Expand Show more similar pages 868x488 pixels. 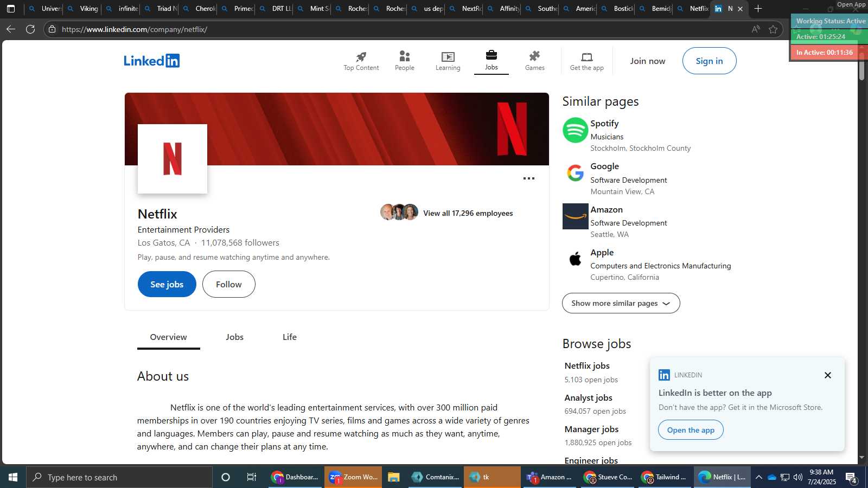(621, 303)
